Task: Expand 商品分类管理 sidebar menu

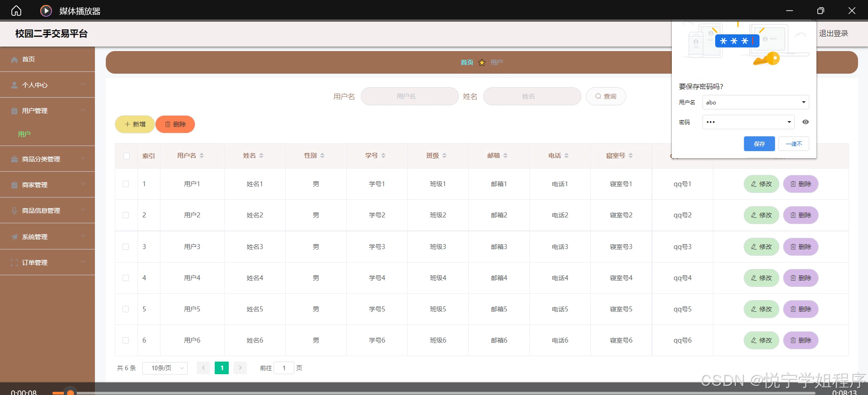Action: [x=47, y=159]
